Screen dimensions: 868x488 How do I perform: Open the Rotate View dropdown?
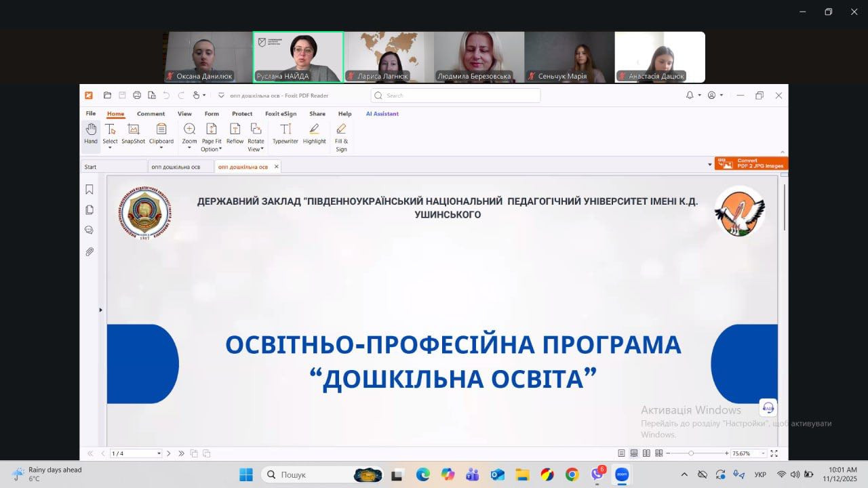pyautogui.click(x=256, y=149)
